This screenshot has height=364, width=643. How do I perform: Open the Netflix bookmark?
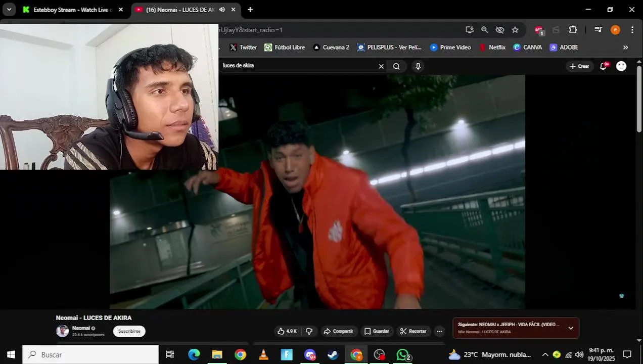(x=493, y=47)
